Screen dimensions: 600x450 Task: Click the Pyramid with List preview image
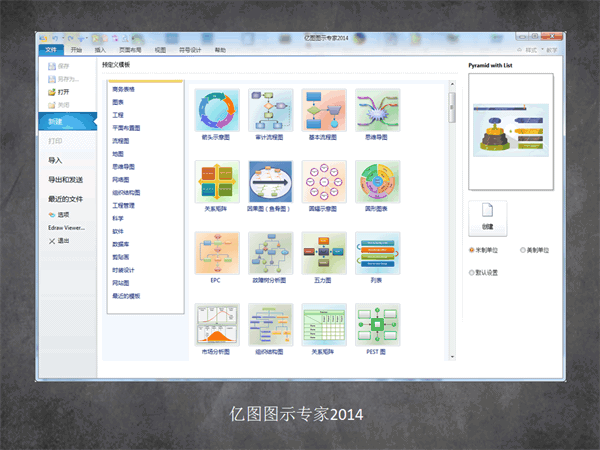(x=511, y=130)
